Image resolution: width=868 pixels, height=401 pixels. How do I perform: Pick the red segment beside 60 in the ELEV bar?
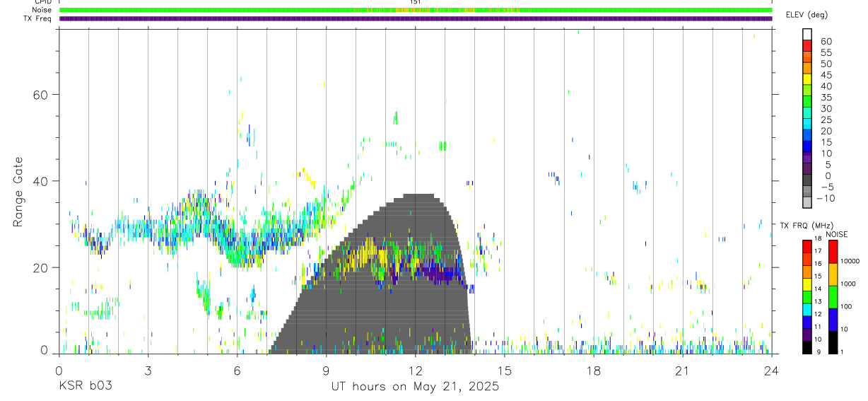808,45
